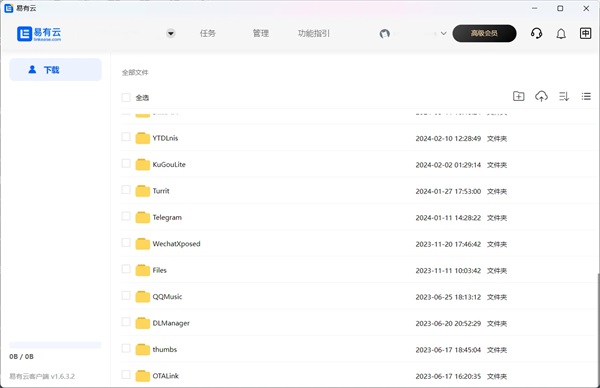The height and width of the screenshot is (388, 600).
Task: Click the 易有云 logo
Action: [39, 34]
